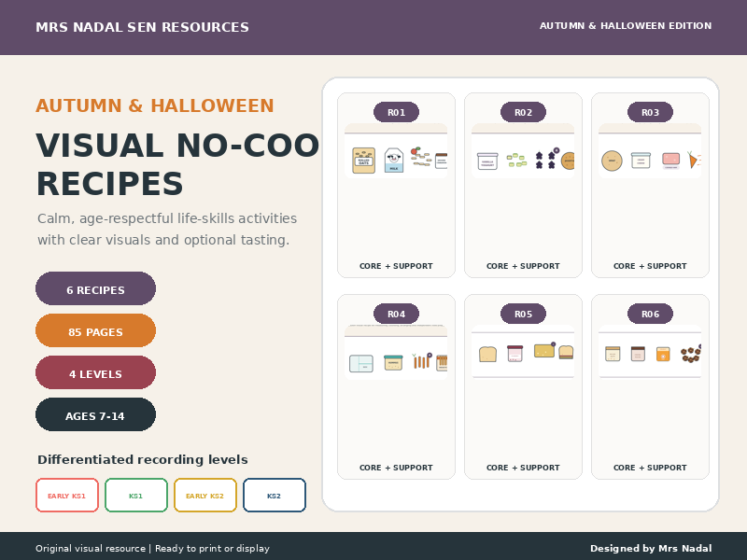Click the yellow cheese block icon in R05
Screen dimensions: 747x560
(x=544, y=351)
